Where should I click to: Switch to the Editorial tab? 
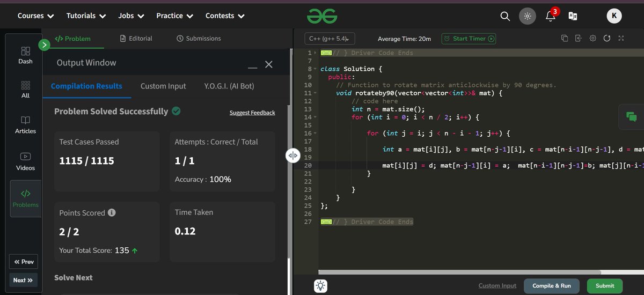pos(136,39)
